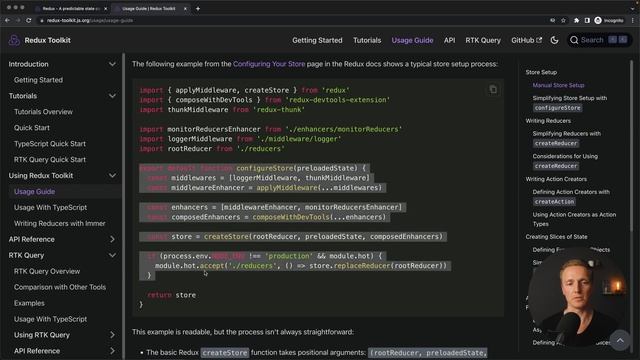Viewport: 640px width, 360px height.
Task: Reload the page with refresh icon
Action: [x=29, y=20]
